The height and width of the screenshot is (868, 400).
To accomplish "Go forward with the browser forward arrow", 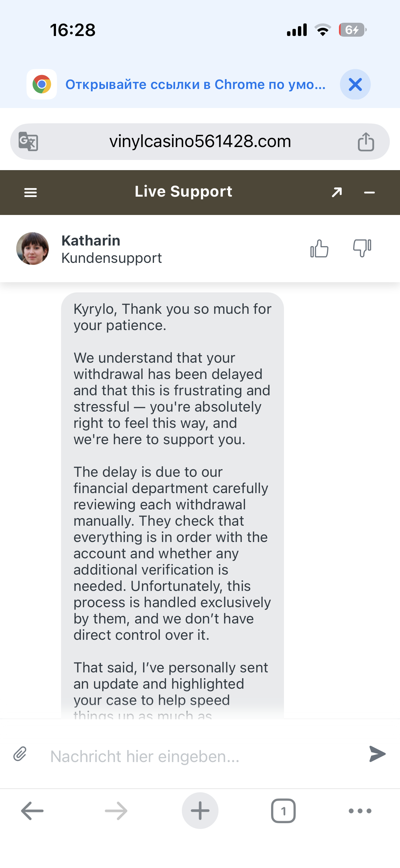I will pos(116,811).
